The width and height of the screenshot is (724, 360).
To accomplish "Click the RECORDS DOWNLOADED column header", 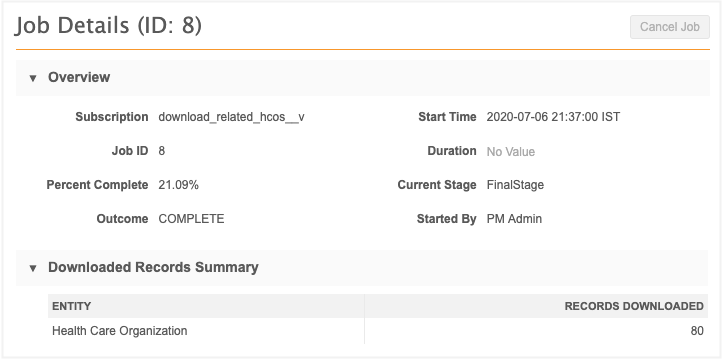I will (634, 306).
